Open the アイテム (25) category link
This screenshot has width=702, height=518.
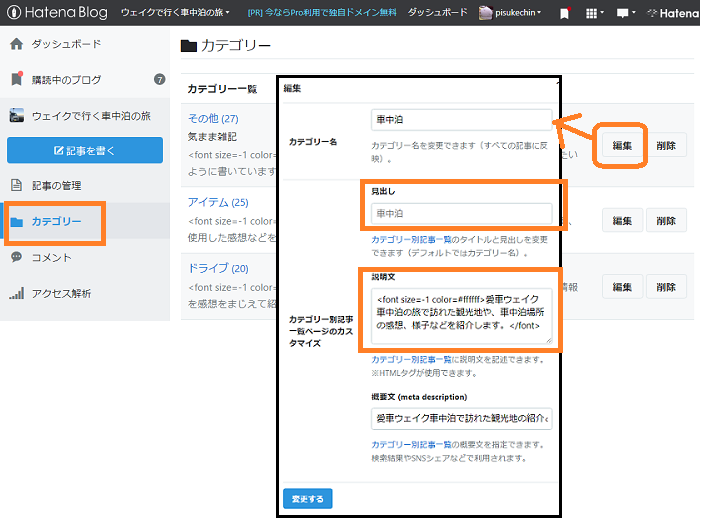pyautogui.click(x=218, y=202)
